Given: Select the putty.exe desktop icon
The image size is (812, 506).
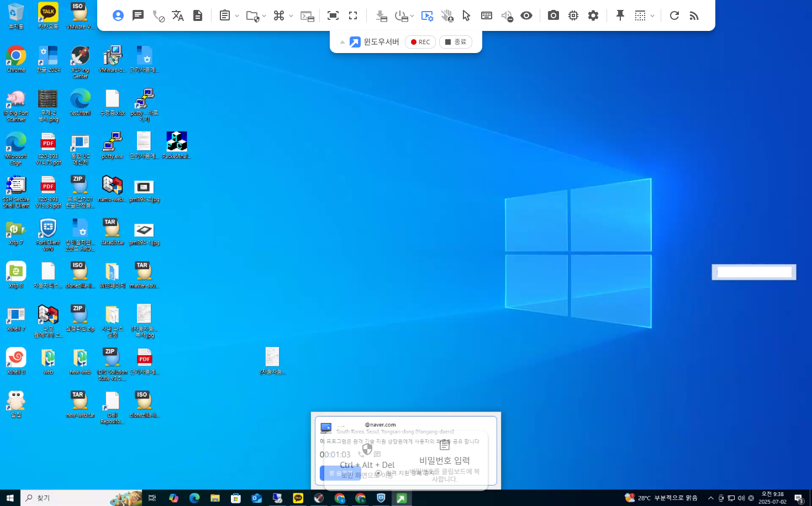Looking at the screenshot, I should point(112,145).
